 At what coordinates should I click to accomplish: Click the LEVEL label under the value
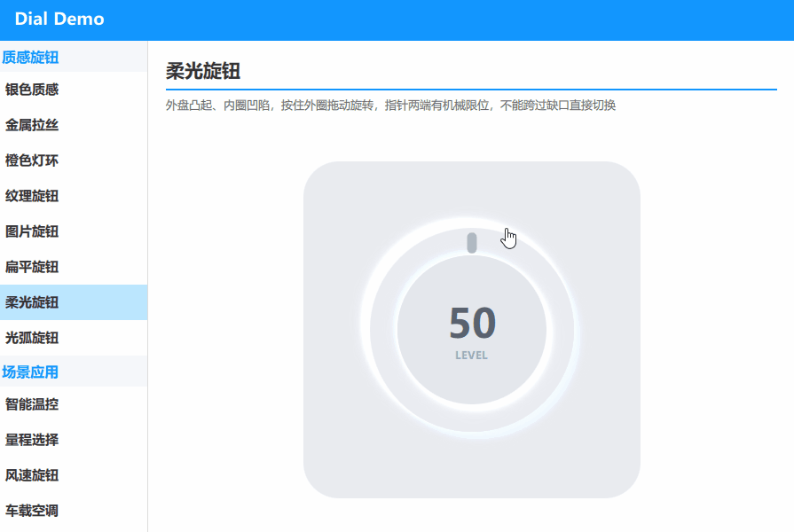point(471,356)
